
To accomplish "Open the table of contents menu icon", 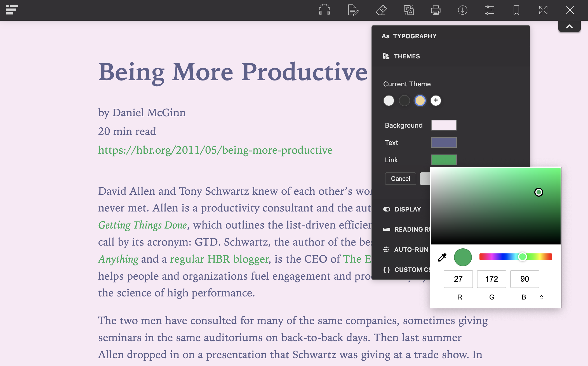I will [x=12, y=10].
